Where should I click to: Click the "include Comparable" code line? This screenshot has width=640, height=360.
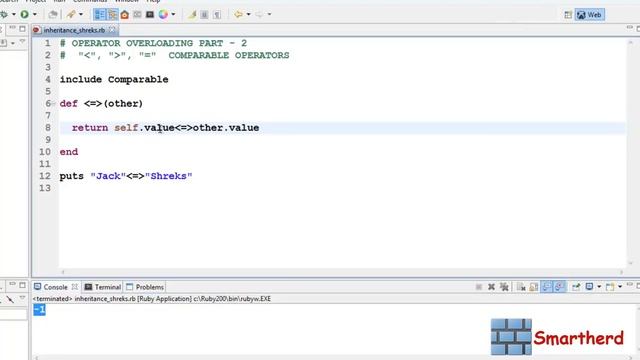[114, 80]
